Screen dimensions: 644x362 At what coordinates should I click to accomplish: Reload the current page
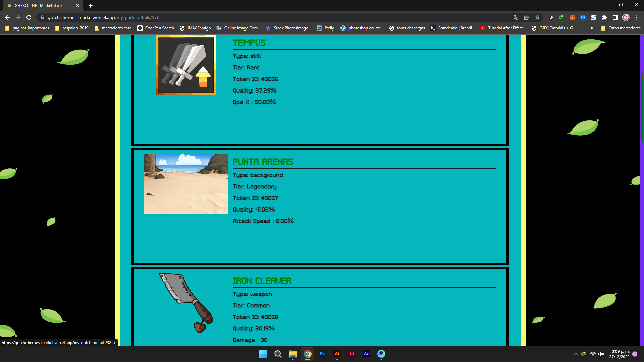[x=29, y=17]
